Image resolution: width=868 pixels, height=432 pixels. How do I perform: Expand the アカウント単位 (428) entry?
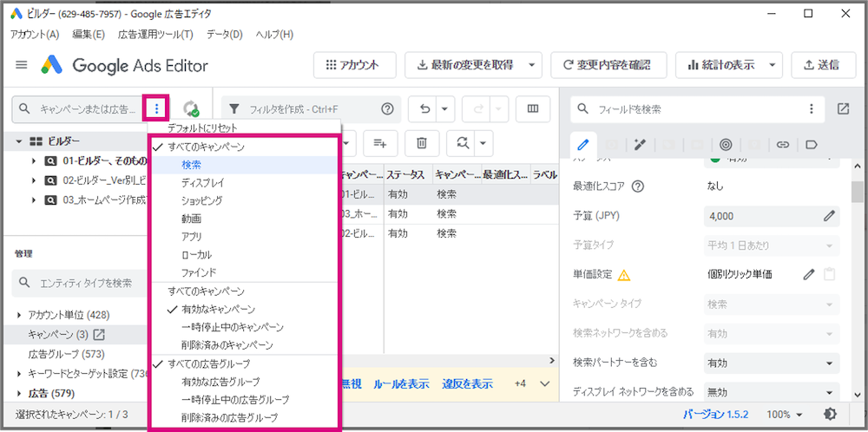19,315
